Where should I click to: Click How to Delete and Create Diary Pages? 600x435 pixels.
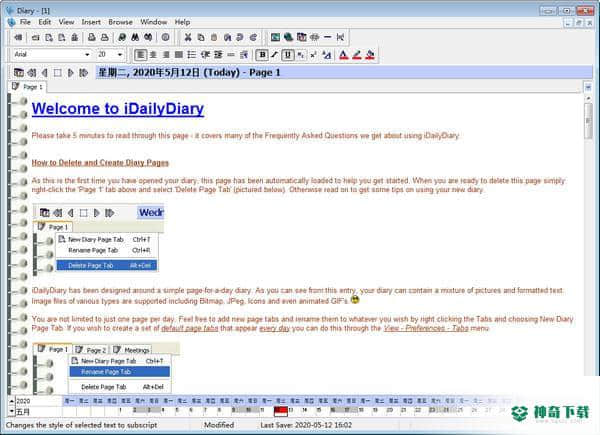(100, 163)
